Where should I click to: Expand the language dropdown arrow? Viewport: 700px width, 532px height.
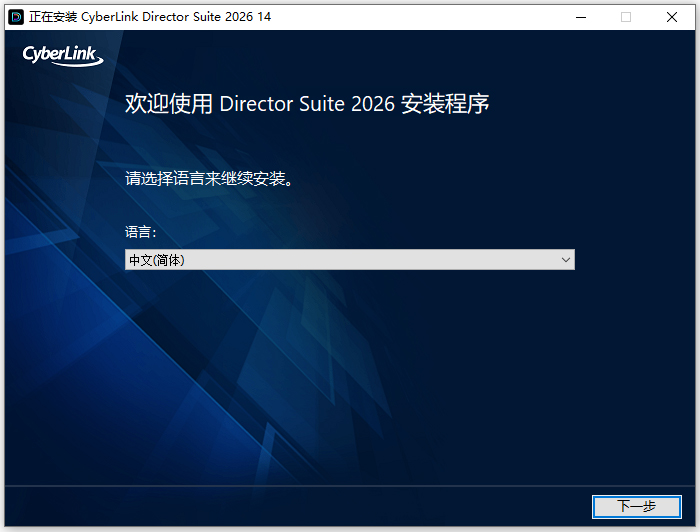click(x=566, y=260)
